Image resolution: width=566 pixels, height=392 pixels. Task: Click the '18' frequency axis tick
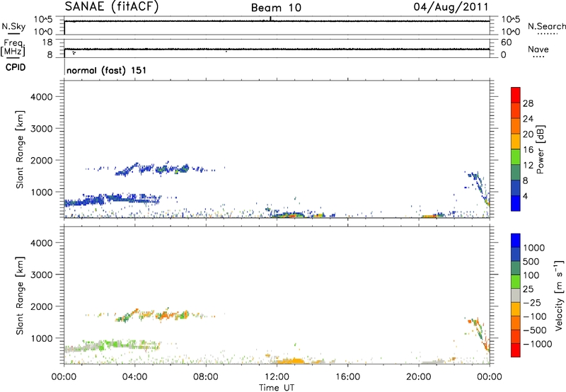pyautogui.click(x=47, y=42)
